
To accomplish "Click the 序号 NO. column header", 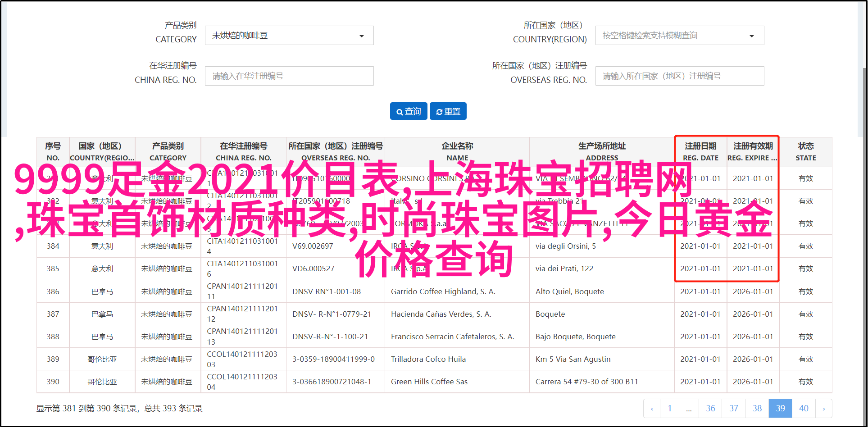I will click(x=53, y=152).
